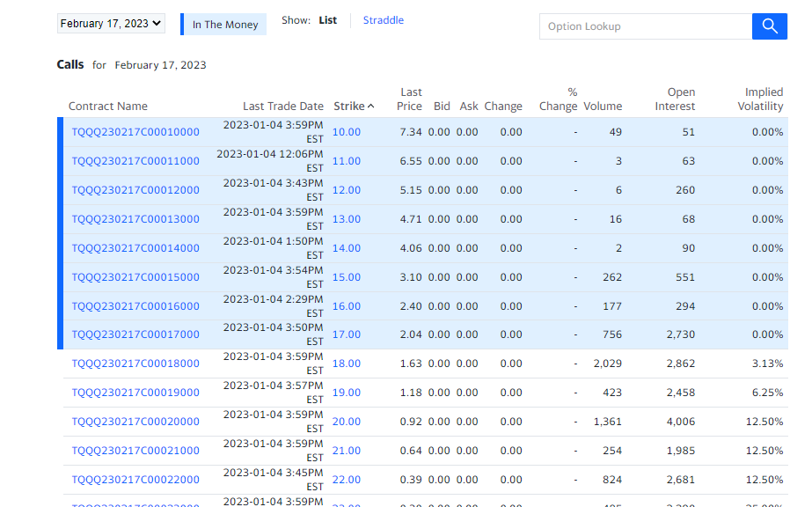Open contract TQQQ230217C00013000
This screenshot has height=507, width=812.
click(135, 219)
